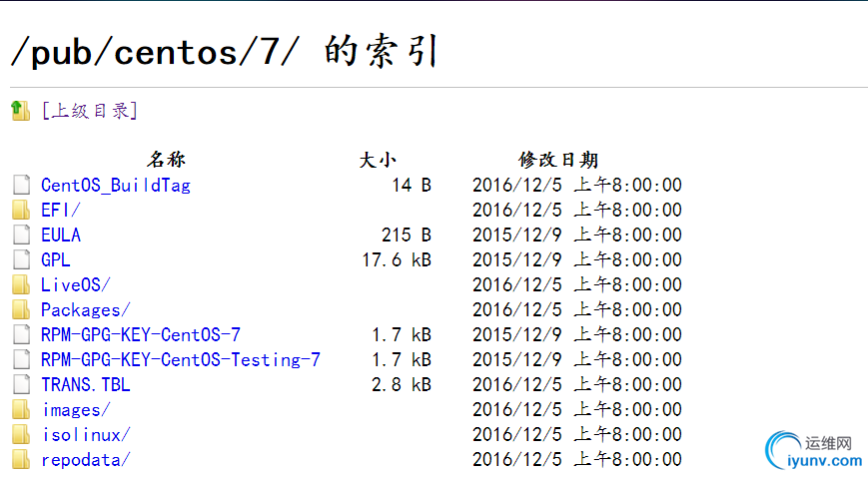Open the GPL file link
868x477 pixels.
(56, 260)
